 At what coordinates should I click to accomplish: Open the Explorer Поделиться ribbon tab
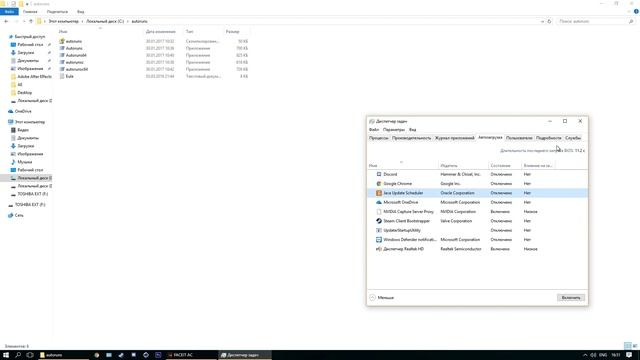pos(57,11)
